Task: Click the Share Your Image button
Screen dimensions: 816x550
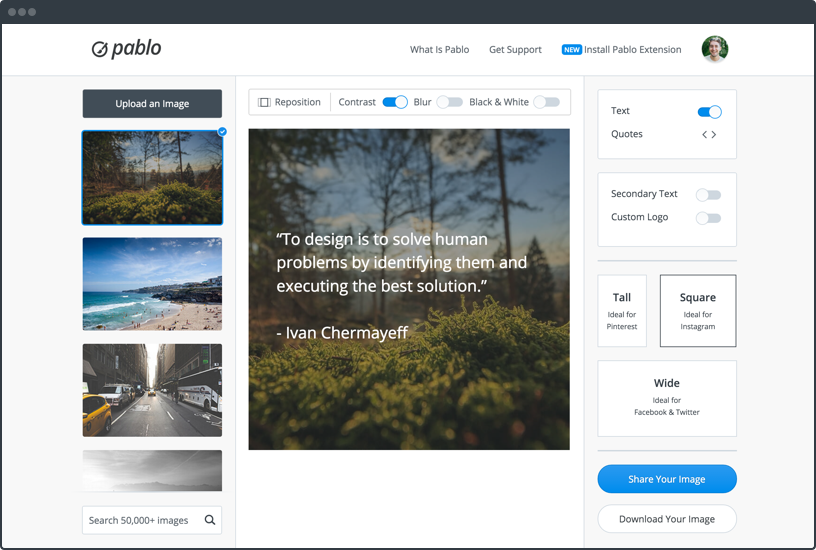Action: 667,479
